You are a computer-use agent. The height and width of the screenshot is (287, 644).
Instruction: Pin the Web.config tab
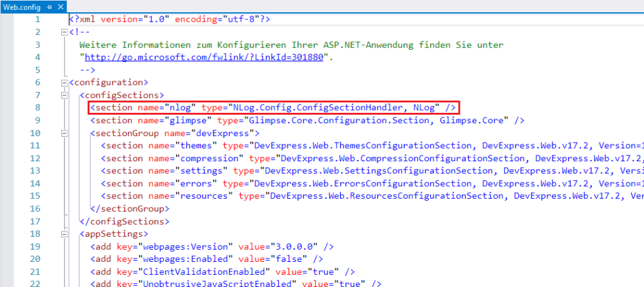49,7
